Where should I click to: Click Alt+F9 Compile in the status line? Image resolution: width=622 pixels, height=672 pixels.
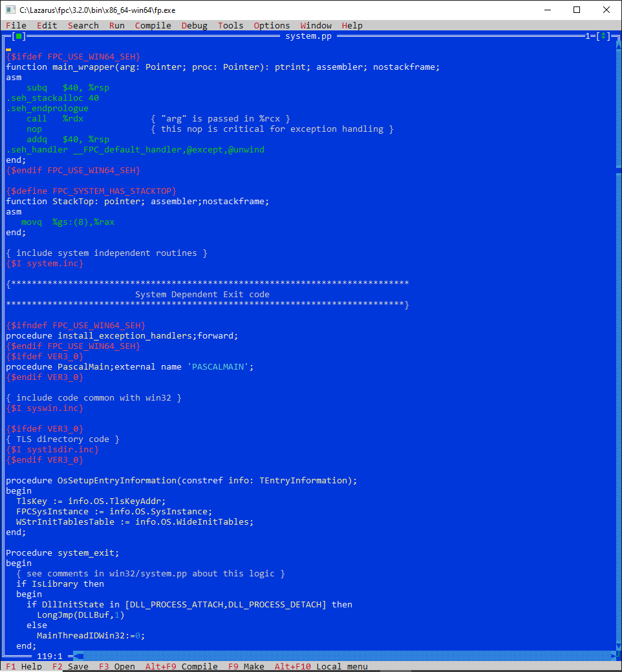pos(181,666)
